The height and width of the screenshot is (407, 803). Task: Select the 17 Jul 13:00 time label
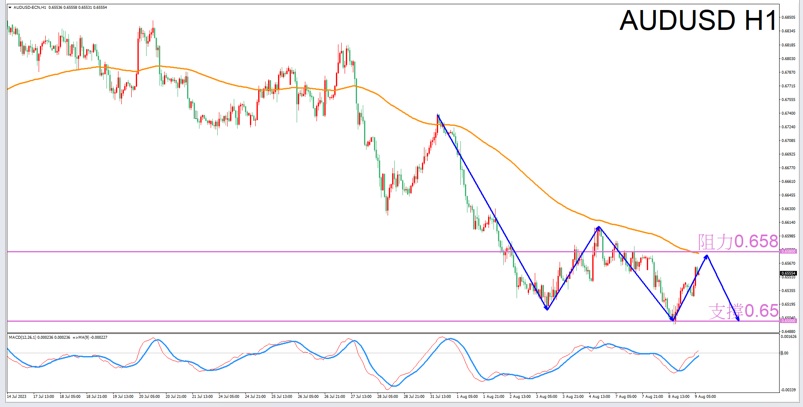pos(44,396)
